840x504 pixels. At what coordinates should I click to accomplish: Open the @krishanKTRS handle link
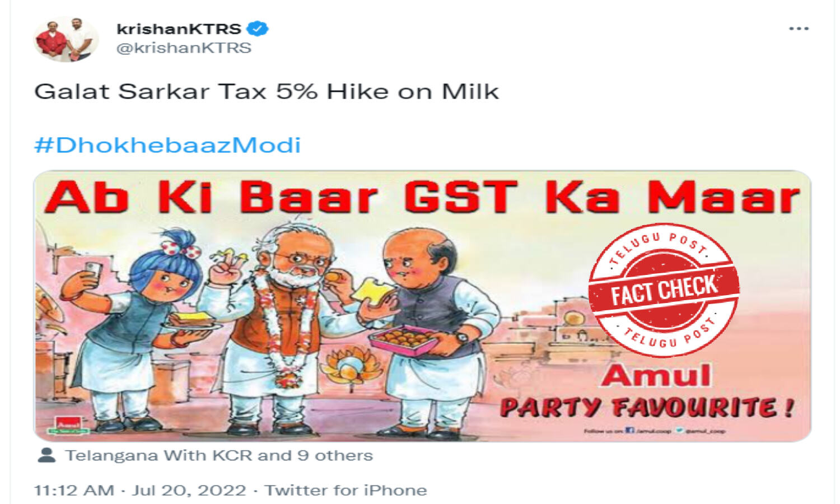[x=184, y=48]
